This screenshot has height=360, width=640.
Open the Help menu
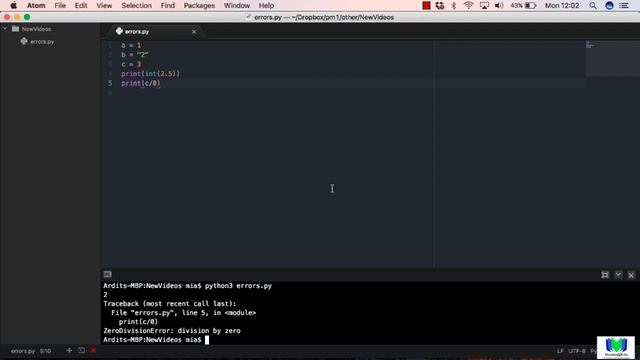tap(266, 5)
